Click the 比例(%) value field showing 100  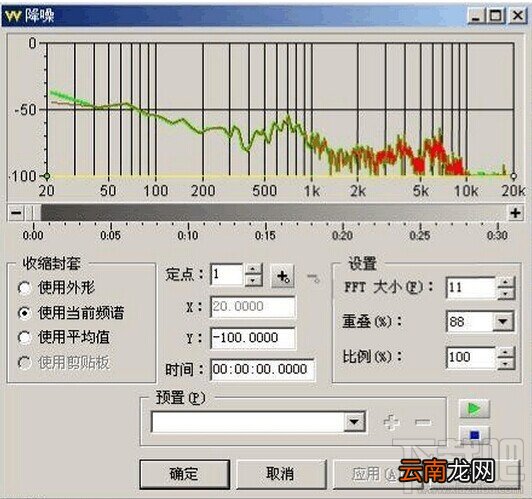[x=472, y=357]
